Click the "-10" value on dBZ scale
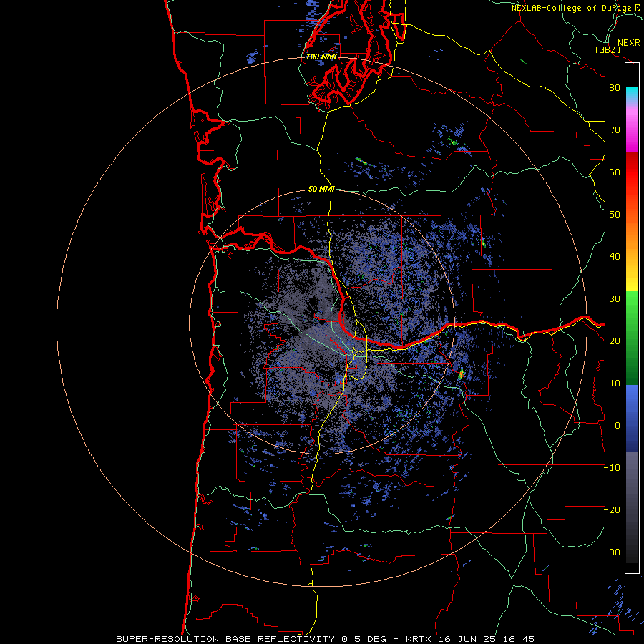This screenshot has height=644, width=644. pyautogui.click(x=612, y=468)
